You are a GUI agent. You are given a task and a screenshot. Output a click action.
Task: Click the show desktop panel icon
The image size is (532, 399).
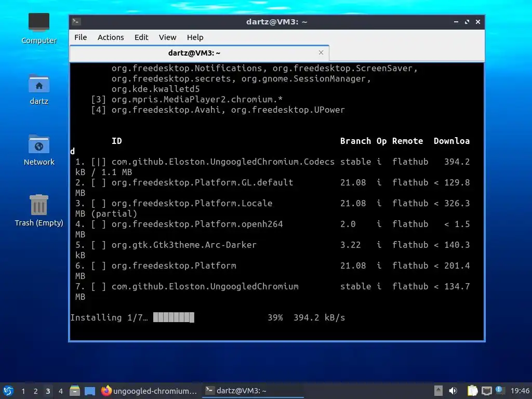pyautogui.click(x=89, y=391)
